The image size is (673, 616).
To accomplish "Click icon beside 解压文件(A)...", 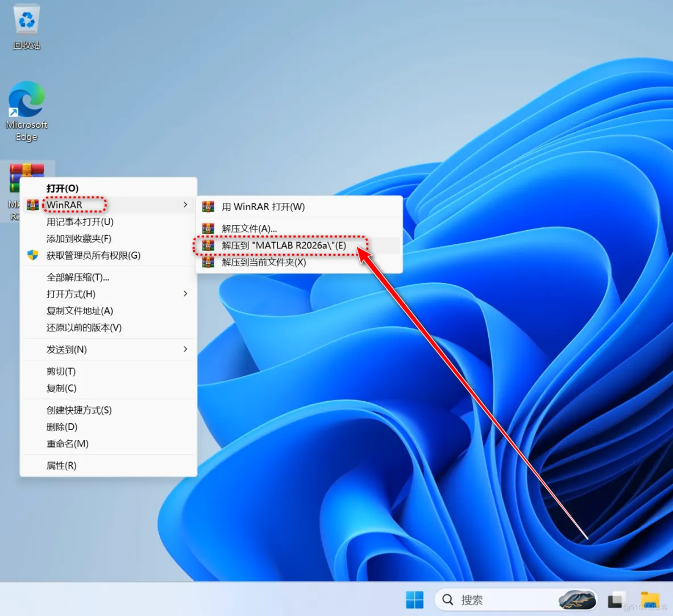I will click(208, 228).
